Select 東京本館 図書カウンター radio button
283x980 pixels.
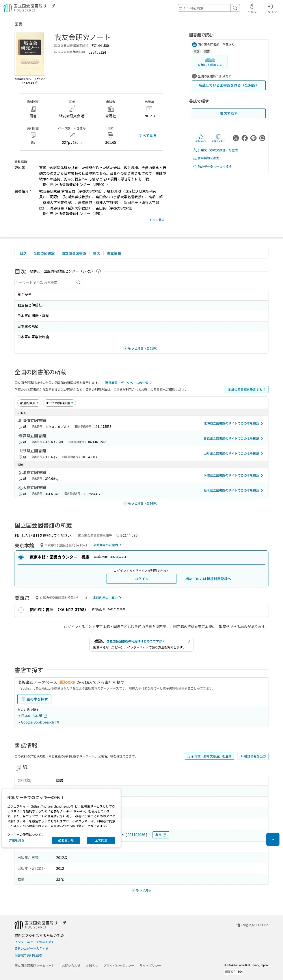(x=21, y=557)
